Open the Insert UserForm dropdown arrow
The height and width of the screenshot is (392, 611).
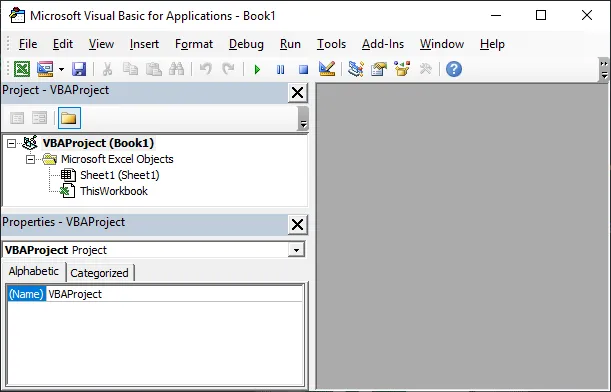61,70
